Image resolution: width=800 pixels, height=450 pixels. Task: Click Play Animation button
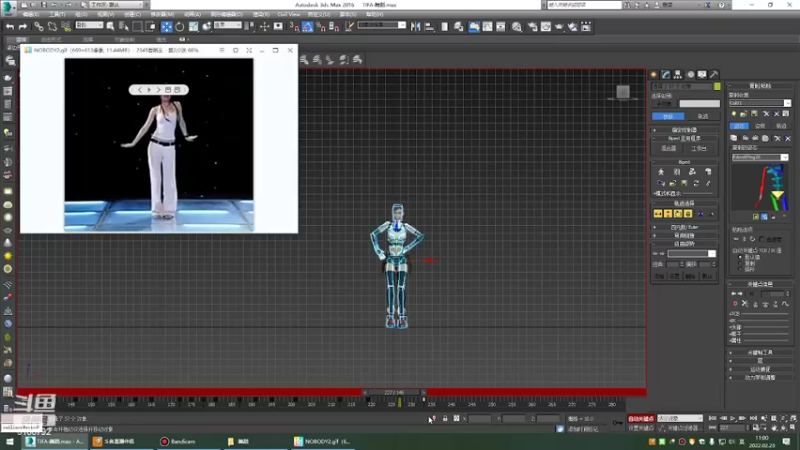point(733,418)
